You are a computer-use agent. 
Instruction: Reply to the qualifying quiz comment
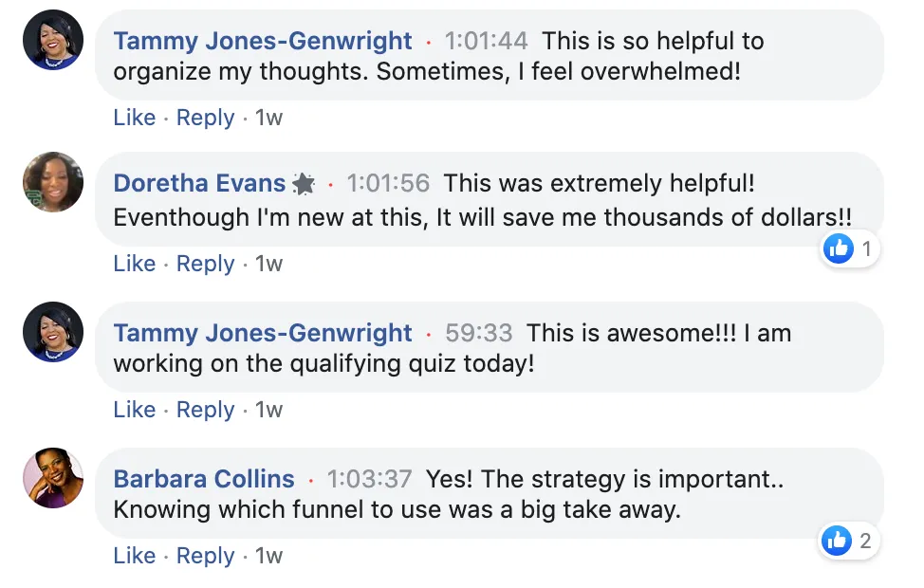tap(206, 410)
